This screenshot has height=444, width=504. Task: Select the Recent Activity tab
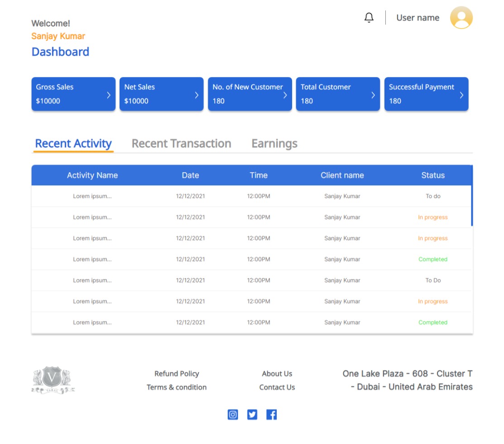coord(73,144)
